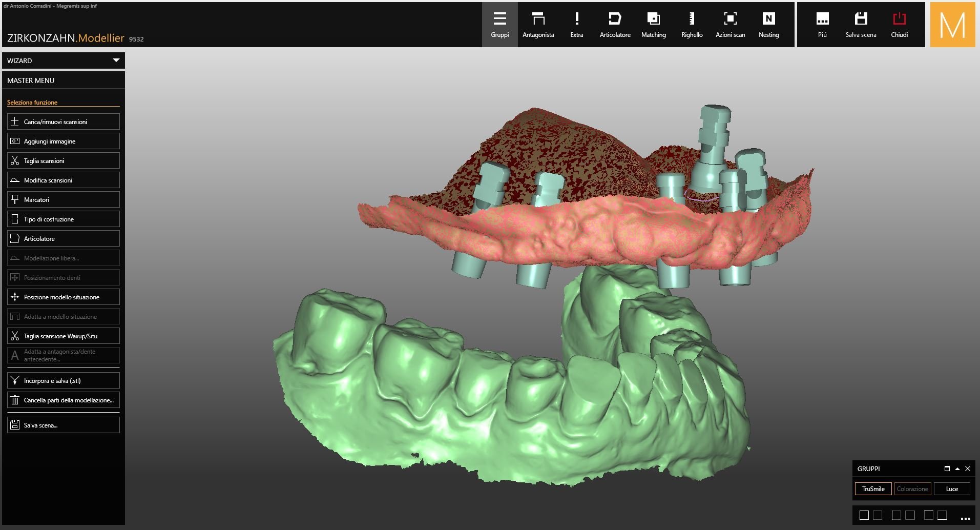Open the Articolatore tool in top toolbar
Viewport: 980px width, 530px height.
click(x=615, y=25)
